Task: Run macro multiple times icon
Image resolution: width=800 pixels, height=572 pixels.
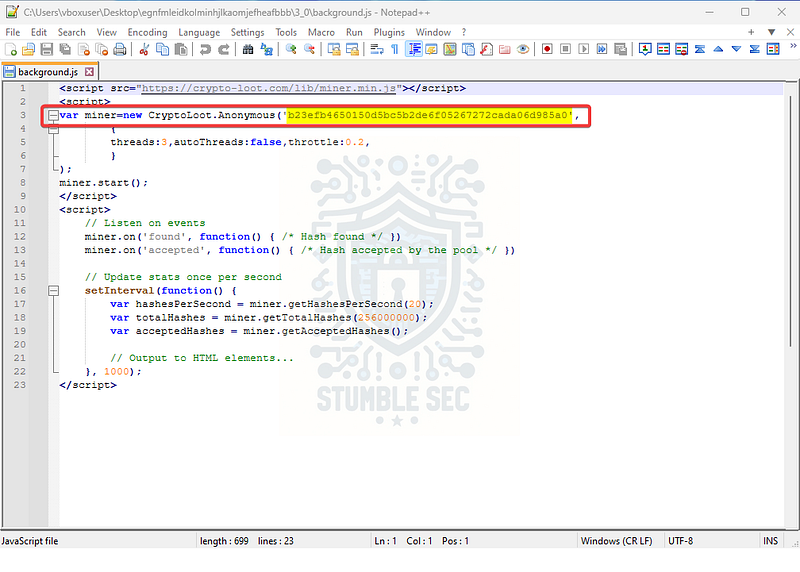Action: point(602,49)
